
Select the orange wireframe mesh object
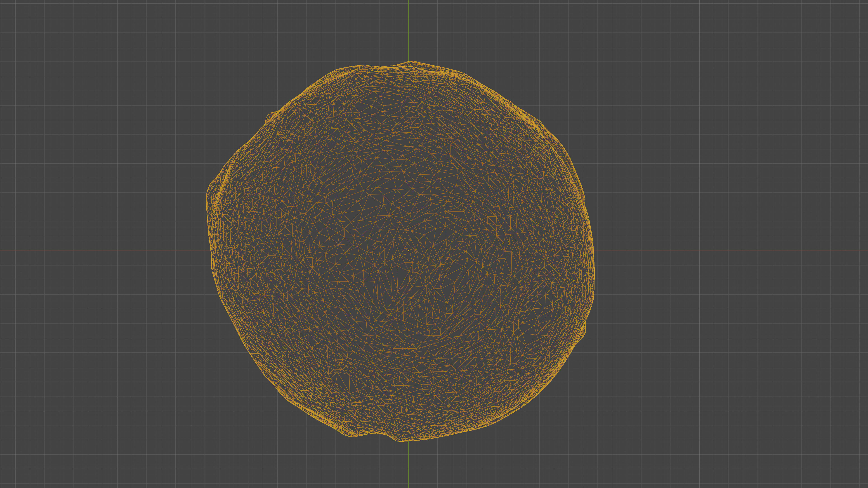pyautogui.click(x=400, y=251)
